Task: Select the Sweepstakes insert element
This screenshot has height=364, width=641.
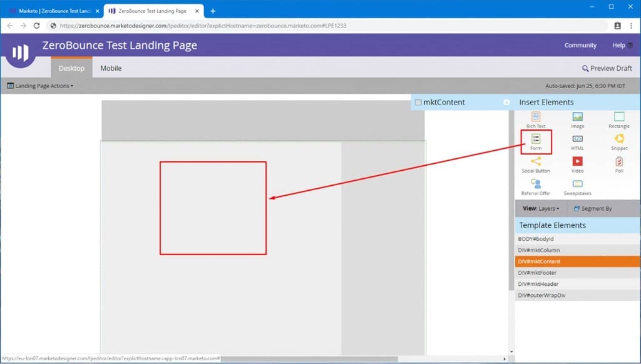Action: (577, 187)
